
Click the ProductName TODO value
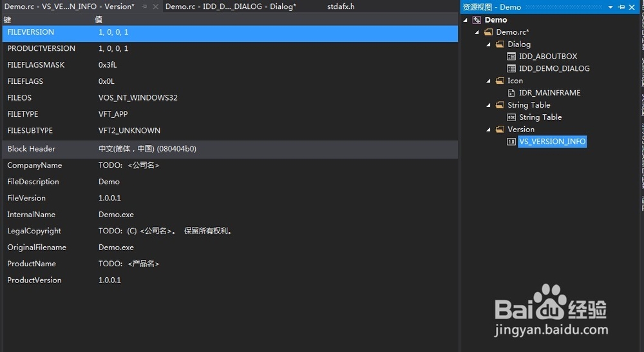point(129,264)
